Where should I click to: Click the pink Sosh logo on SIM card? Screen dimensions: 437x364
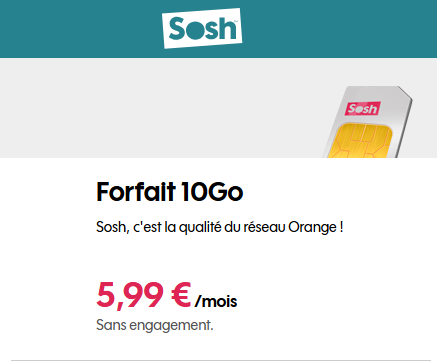click(x=362, y=109)
